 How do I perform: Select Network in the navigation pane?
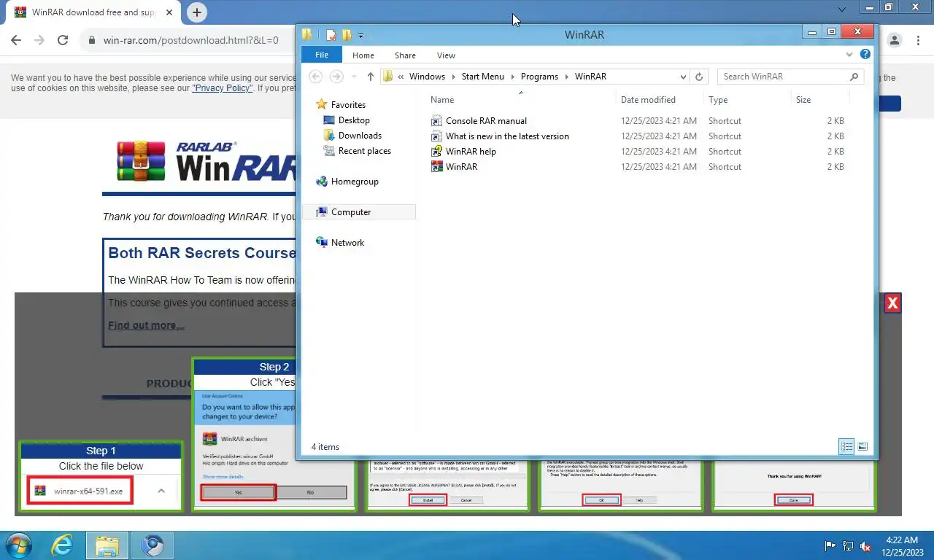pos(347,243)
